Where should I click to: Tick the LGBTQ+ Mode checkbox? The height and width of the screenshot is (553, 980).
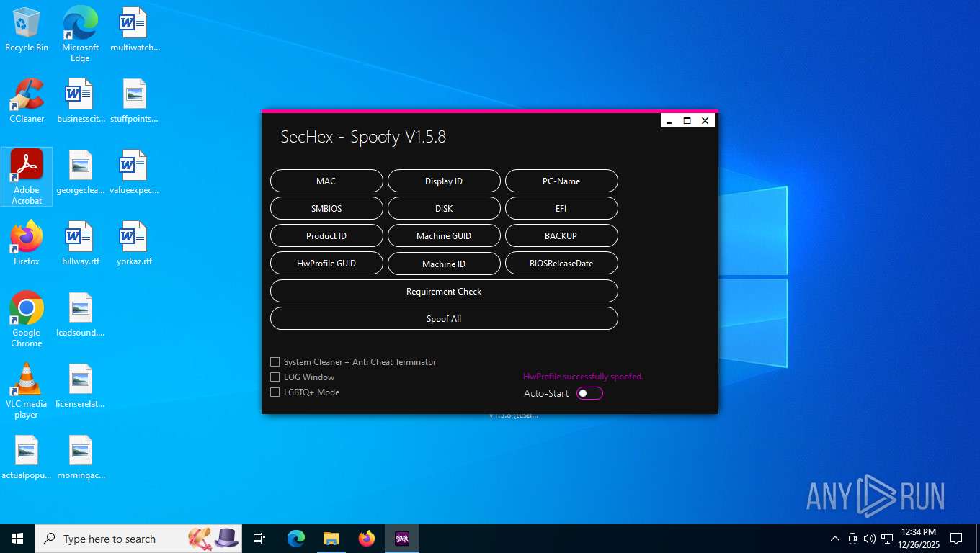275,392
